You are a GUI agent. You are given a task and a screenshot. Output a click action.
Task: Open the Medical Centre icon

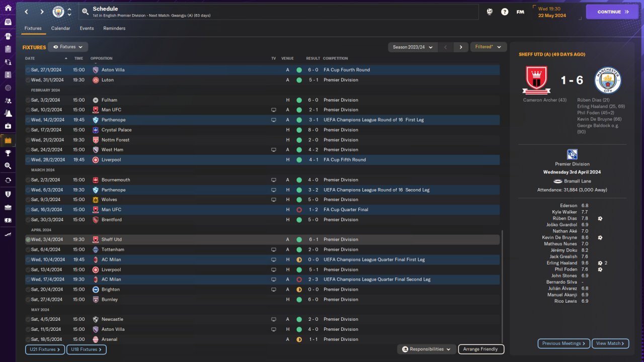point(8,126)
